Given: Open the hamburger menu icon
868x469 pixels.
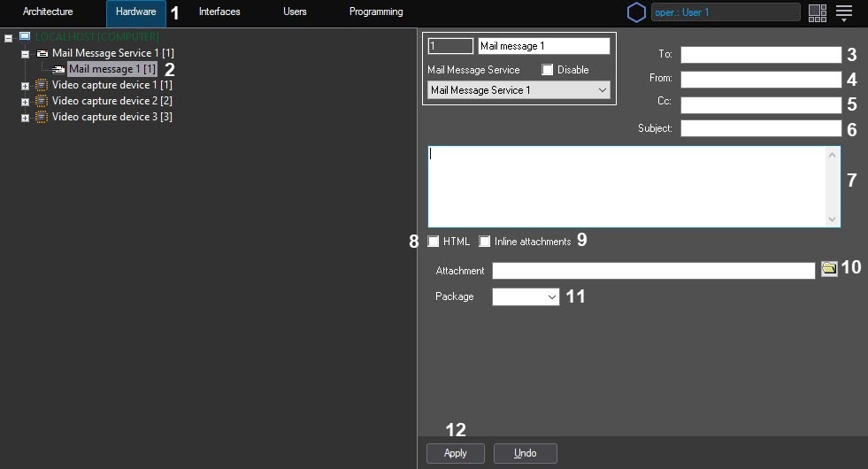Looking at the screenshot, I should [843, 12].
